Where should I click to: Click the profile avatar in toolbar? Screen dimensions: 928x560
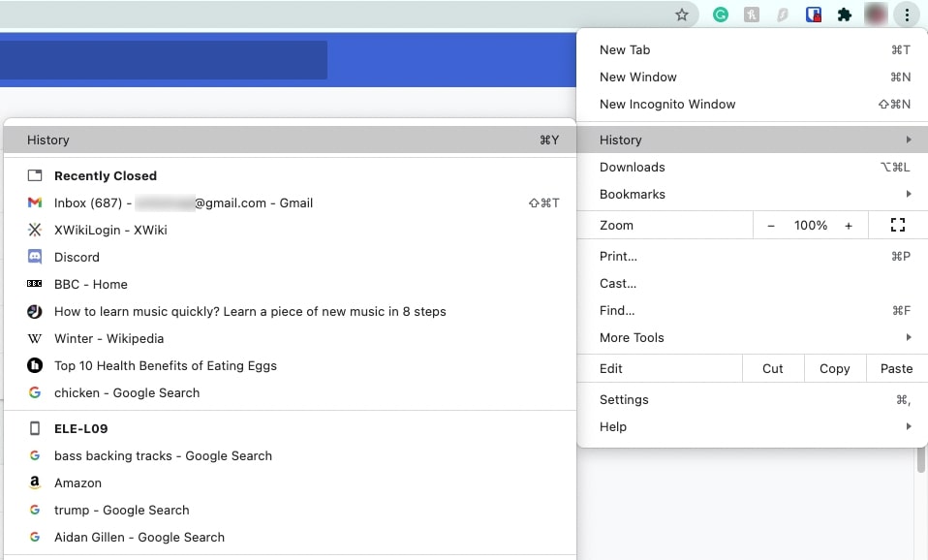[x=876, y=15]
